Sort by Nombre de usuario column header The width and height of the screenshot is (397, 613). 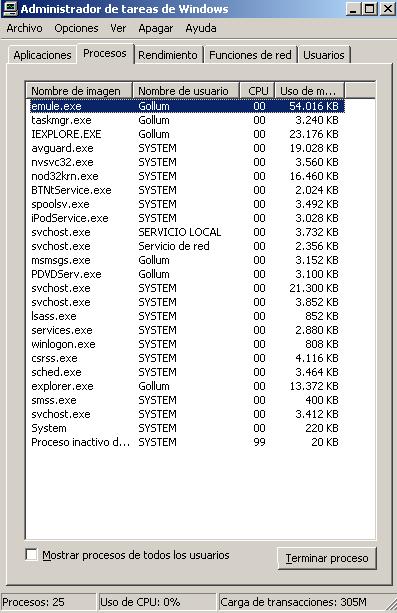coord(186,91)
